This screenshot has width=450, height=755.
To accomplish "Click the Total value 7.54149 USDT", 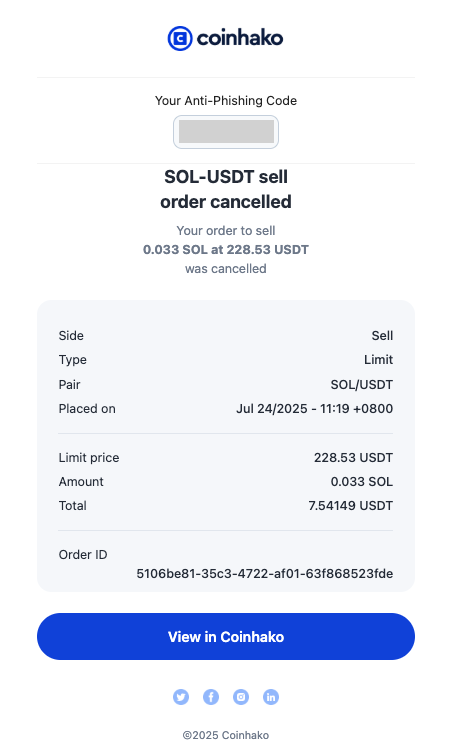I will click(351, 506).
